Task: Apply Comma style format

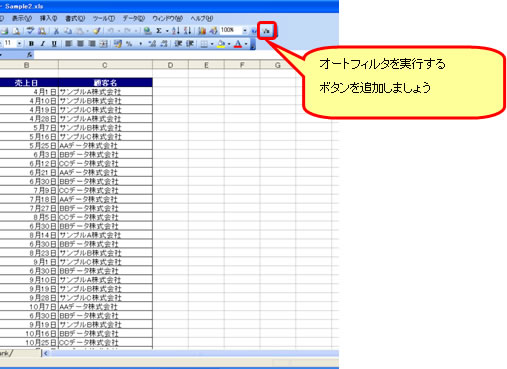Action: (x=141, y=44)
